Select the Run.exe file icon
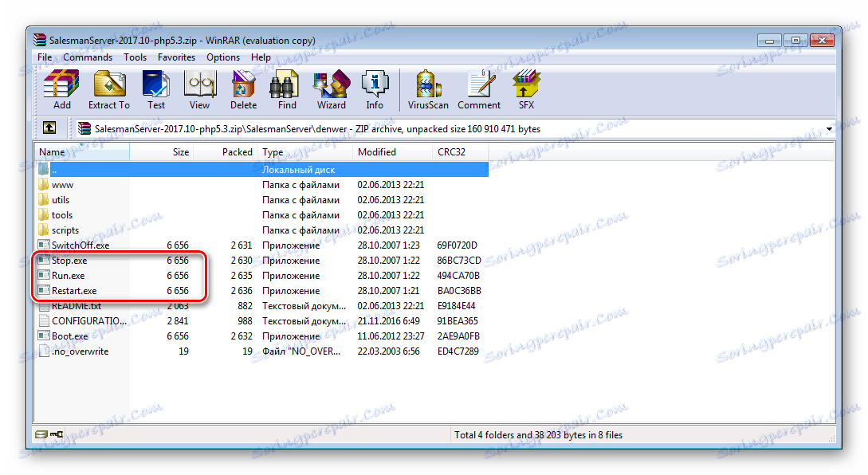 pos(44,275)
